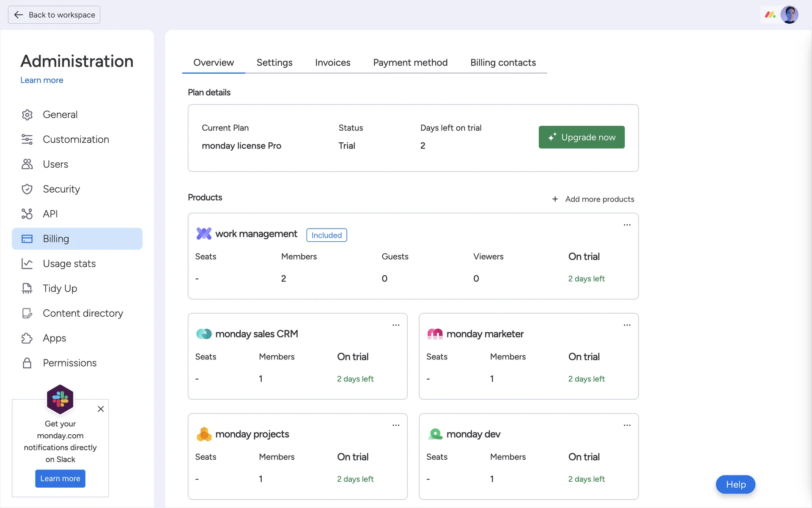The height and width of the screenshot is (508, 812).
Task: Open Users section in sidebar
Action: tap(55, 164)
